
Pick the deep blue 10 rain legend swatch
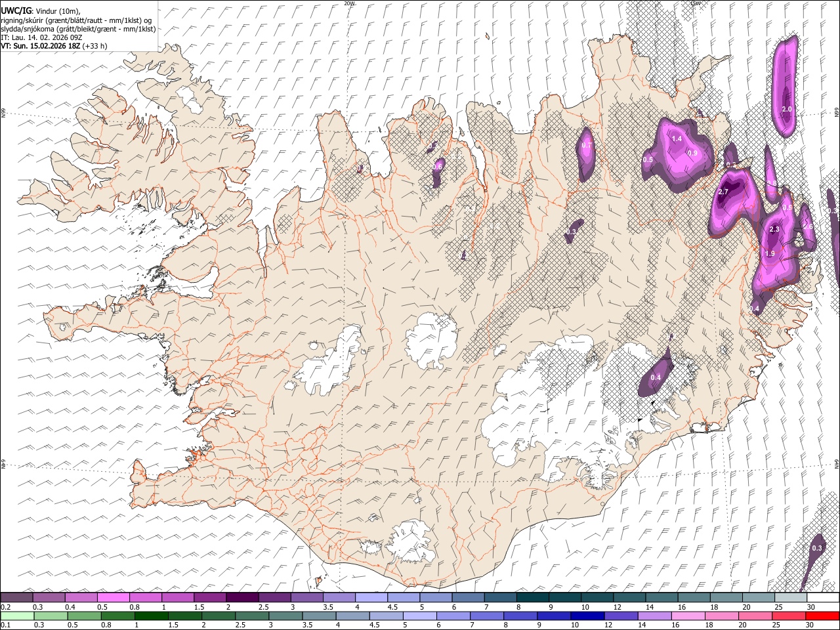[586, 616]
